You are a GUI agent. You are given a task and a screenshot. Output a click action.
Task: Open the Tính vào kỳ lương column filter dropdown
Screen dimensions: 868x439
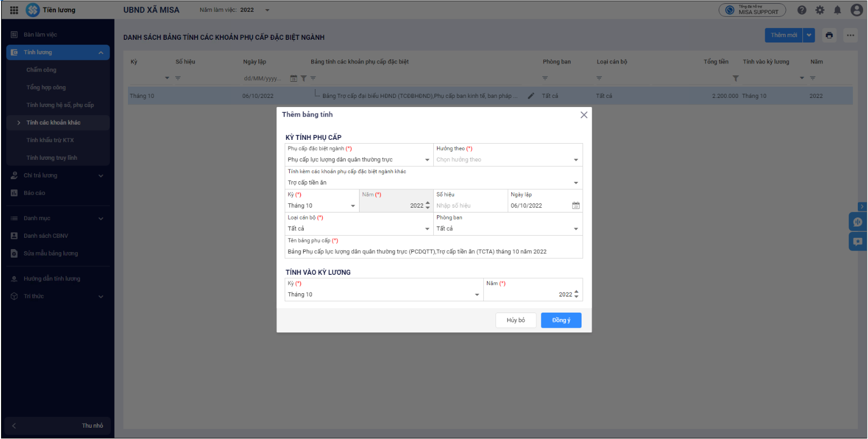point(802,79)
